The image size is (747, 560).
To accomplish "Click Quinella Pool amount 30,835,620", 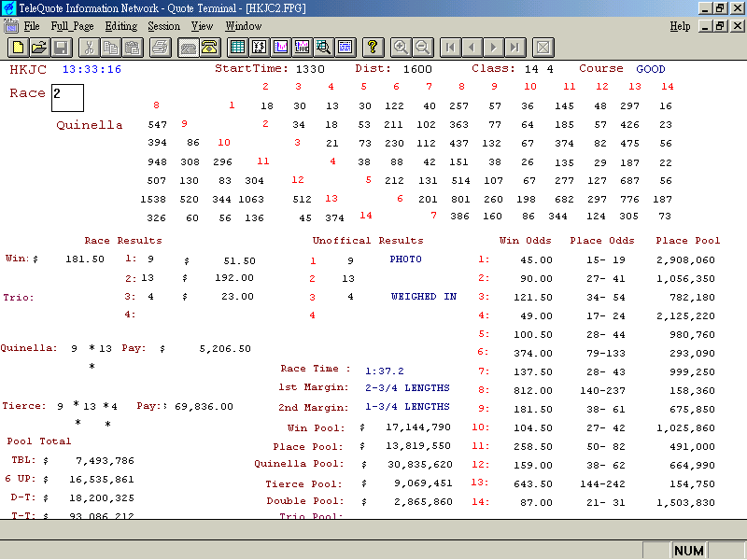I will [419, 465].
